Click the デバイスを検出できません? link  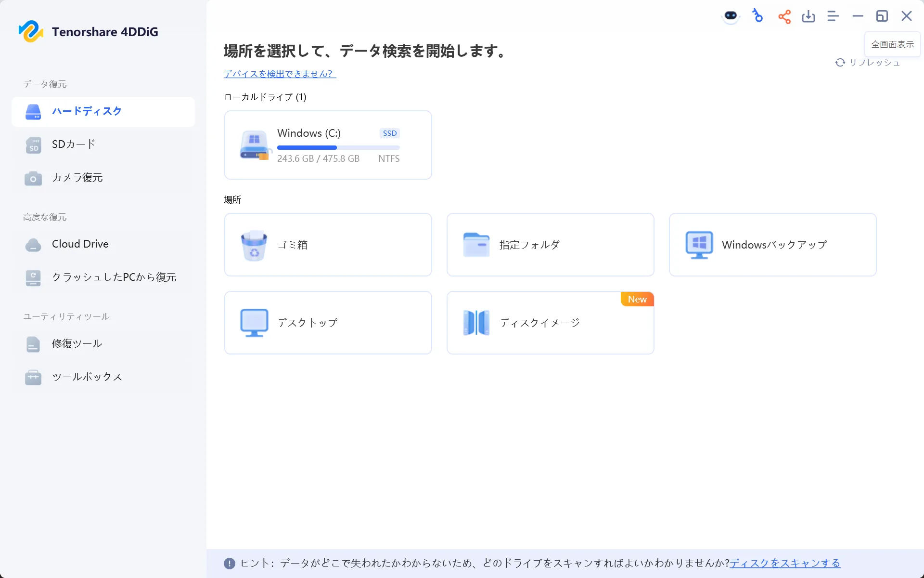[x=278, y=74]
